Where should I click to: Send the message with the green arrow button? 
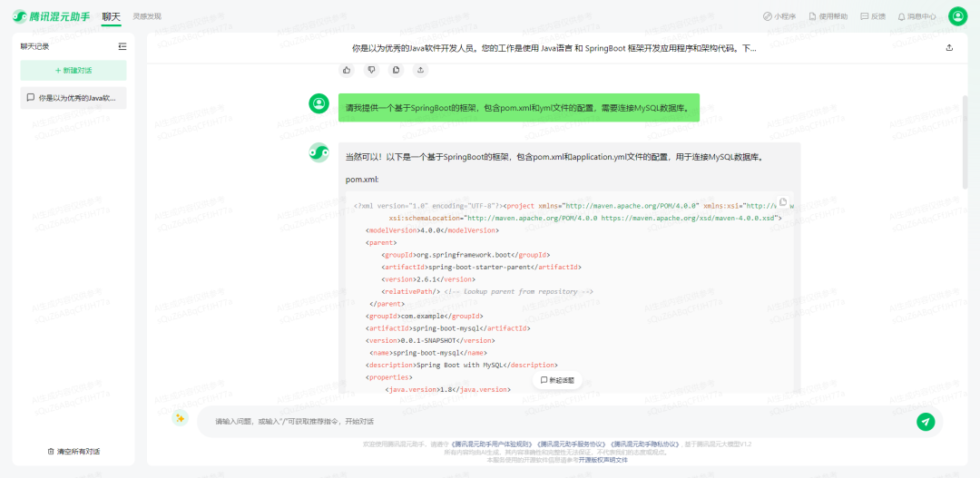(x=926, y=422)
